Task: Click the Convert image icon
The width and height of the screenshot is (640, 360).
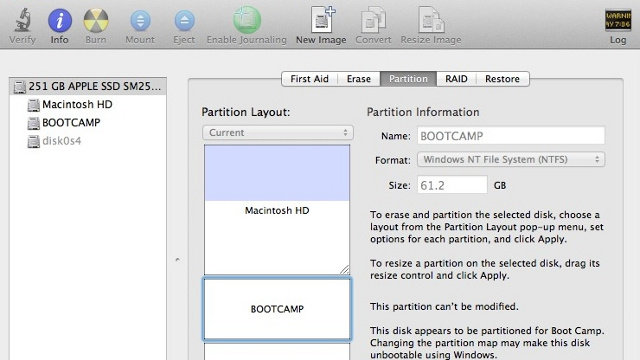Action: (x=373, y=20)
